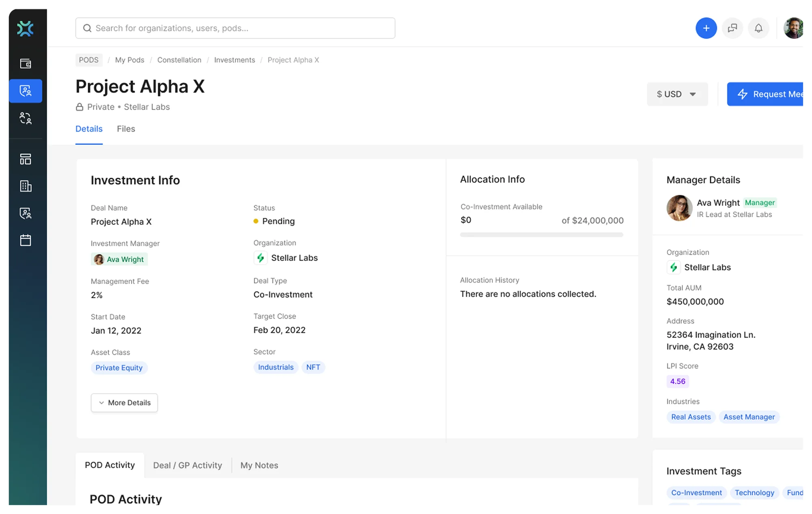
Task: Click the Request Meeting button label
Action: click(x=778, y=94)
